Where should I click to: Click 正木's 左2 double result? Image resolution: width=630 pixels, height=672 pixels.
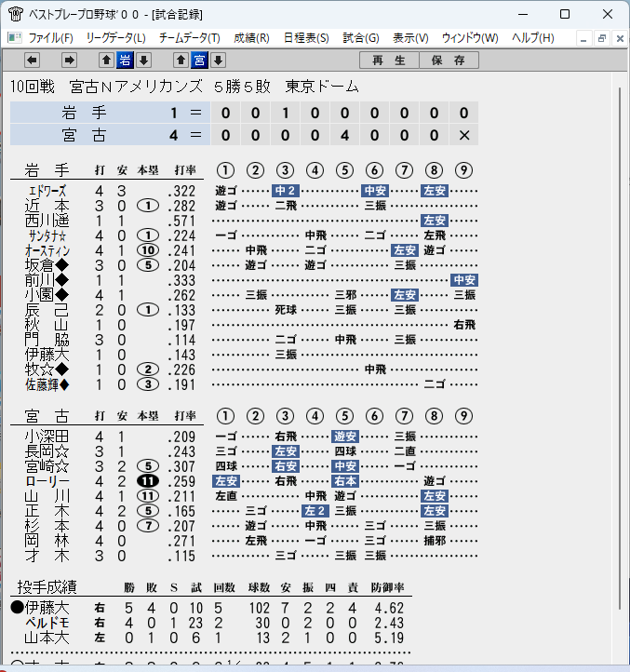315,511
